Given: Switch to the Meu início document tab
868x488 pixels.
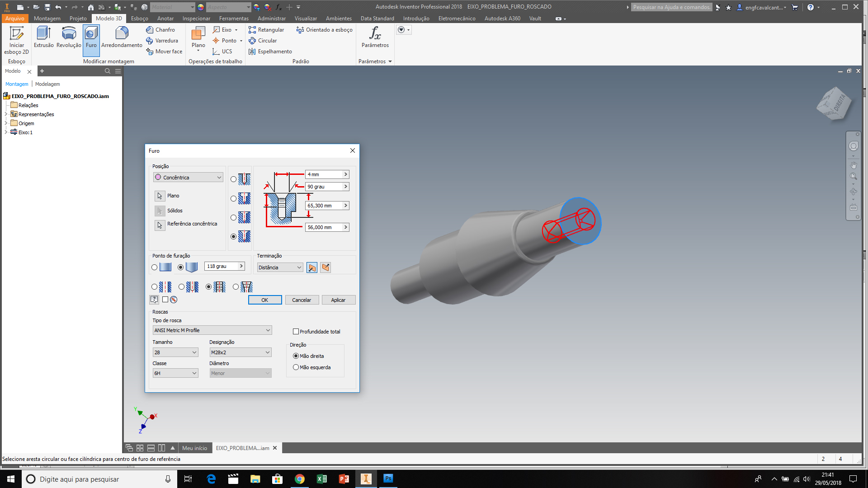Looking at the screenshot, I should [194, 448].
